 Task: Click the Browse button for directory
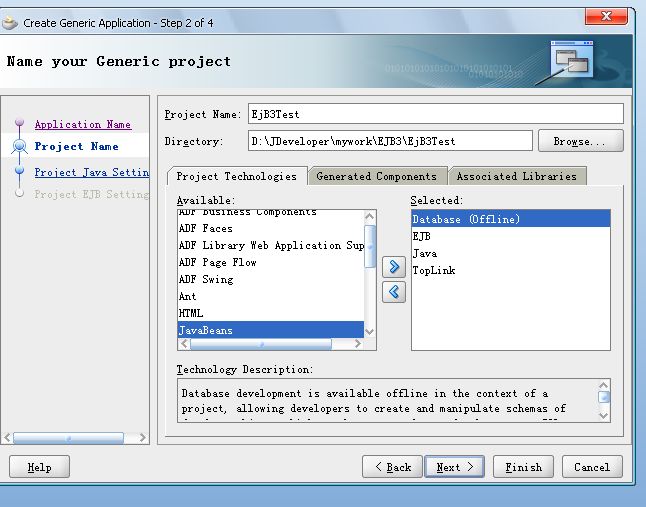click(580, 141)
